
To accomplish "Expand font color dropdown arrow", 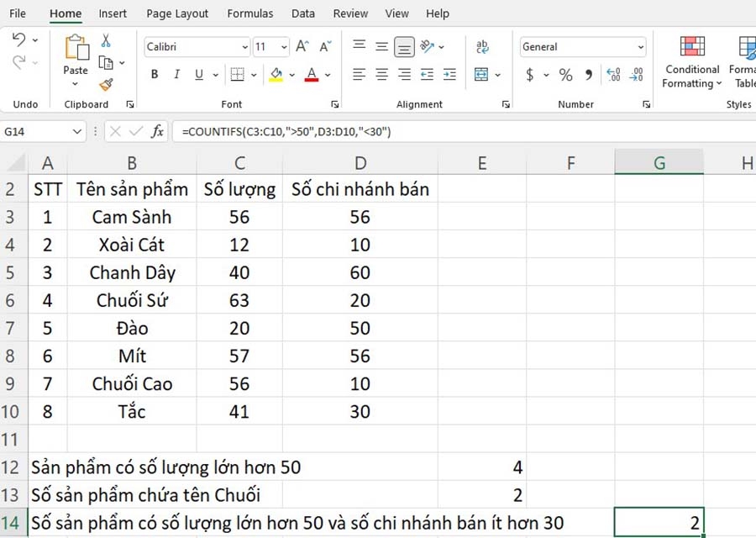I will pyautogui.click(x=328, y=75).
